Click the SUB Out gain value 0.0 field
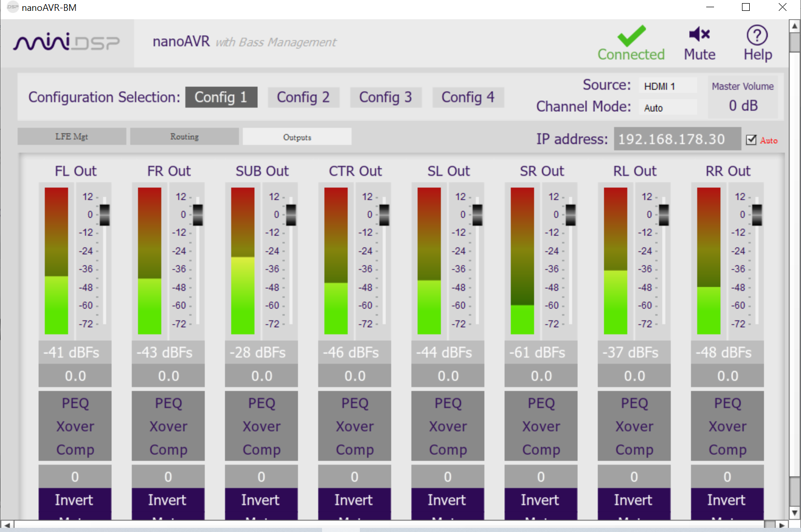 [261, 376]
